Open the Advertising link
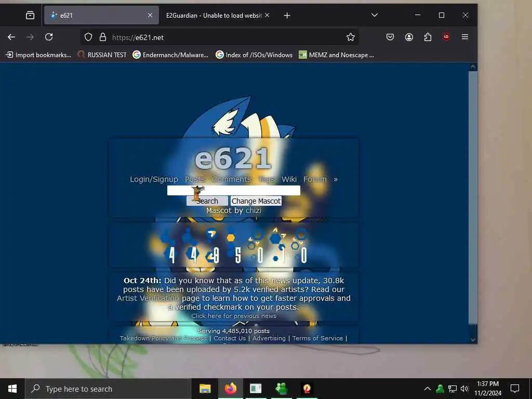This screenshot has height=399, width=532. pos(269,338)
